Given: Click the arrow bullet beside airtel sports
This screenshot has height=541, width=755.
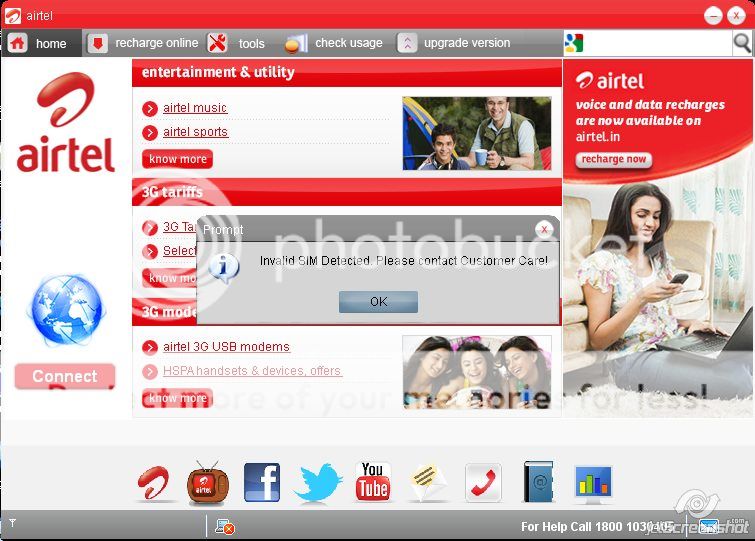Looking at the screenshot, I should [x=150, y=132].
